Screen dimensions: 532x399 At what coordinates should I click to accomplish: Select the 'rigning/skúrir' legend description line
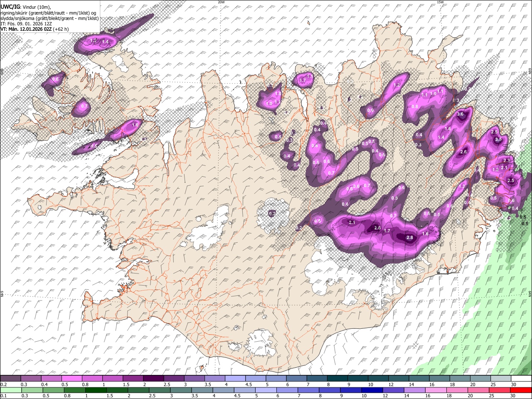tap(48, 12)
